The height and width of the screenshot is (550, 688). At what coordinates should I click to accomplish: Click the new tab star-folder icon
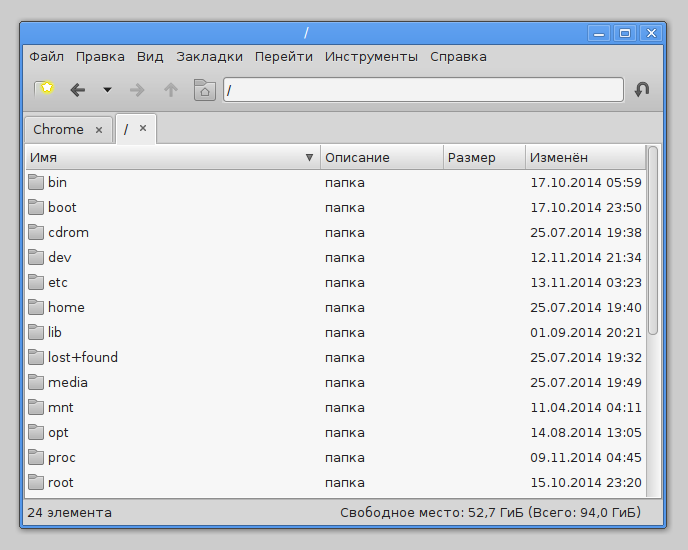(x=44, y=90)
